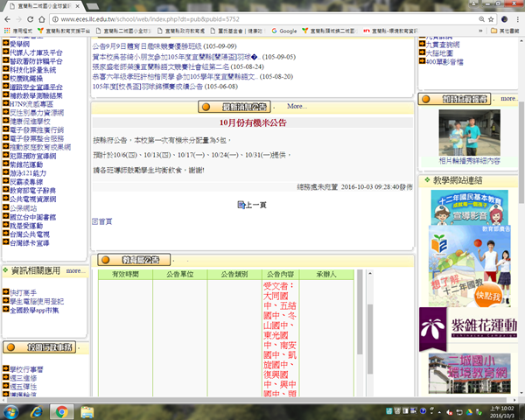
Task: Click the zoom magnifier icon in address bar
Action: (482, 19)
